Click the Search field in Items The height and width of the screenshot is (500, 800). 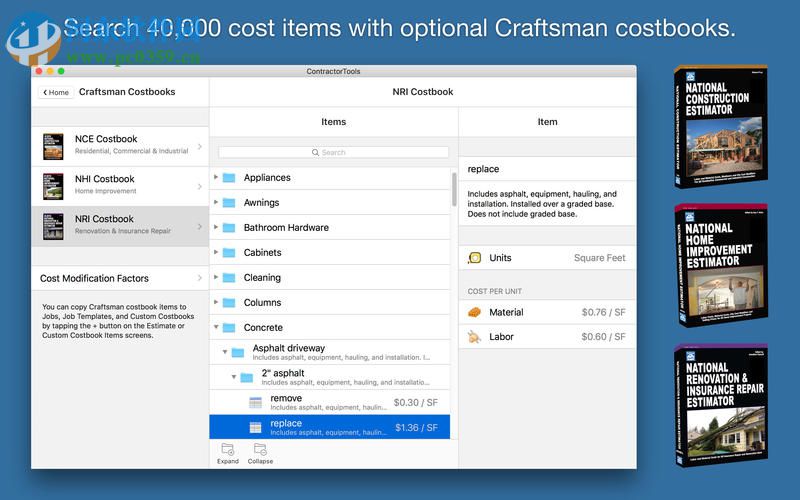333,152
